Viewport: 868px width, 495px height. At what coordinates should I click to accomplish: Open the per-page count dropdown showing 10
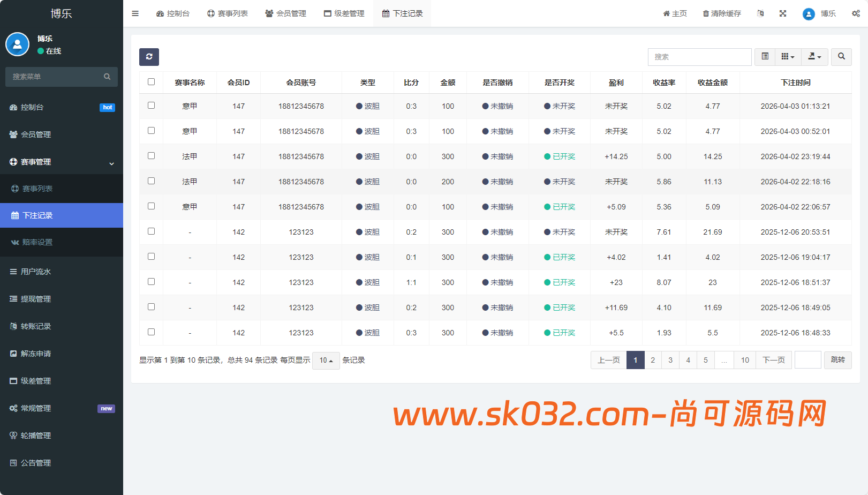(326, 361)
